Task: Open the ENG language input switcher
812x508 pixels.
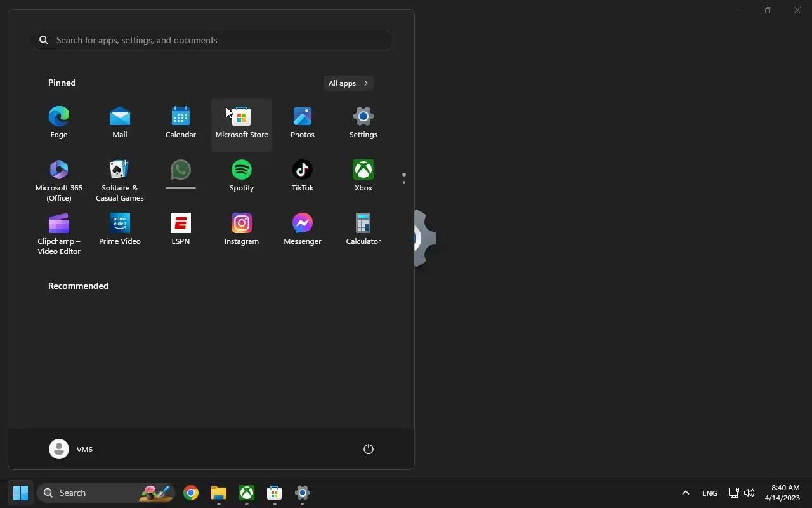Action: pyautogui.click(x=710, y=493)
